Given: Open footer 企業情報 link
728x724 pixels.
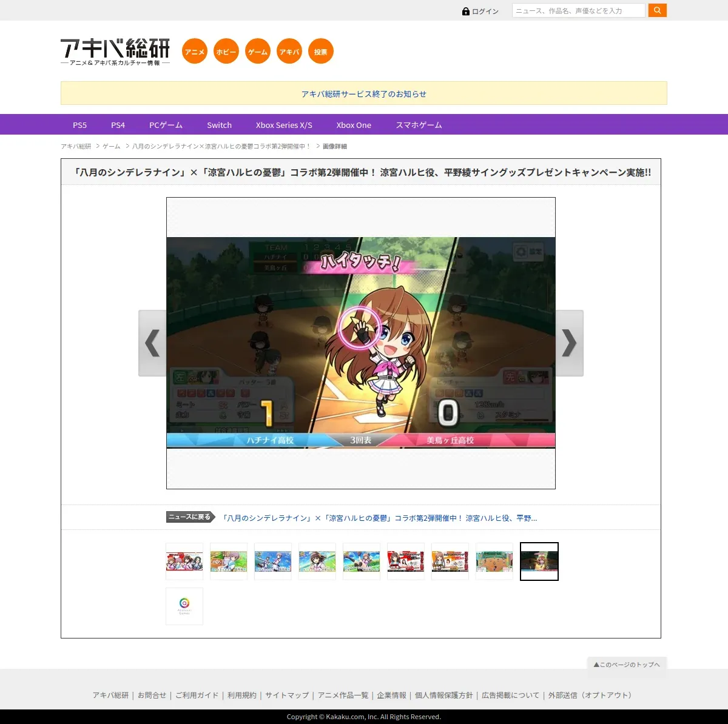Looking at the screenshot, I should (391, 696).
